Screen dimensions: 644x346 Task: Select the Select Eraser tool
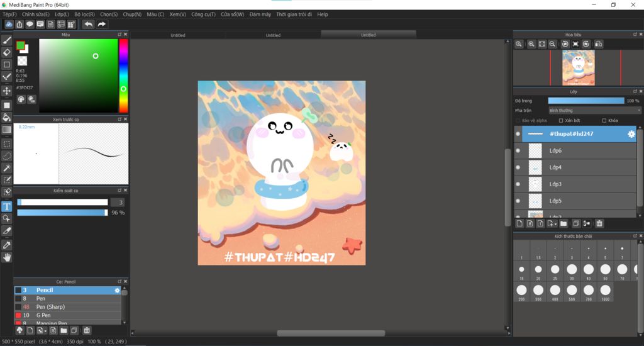click(x=6, y=192)
